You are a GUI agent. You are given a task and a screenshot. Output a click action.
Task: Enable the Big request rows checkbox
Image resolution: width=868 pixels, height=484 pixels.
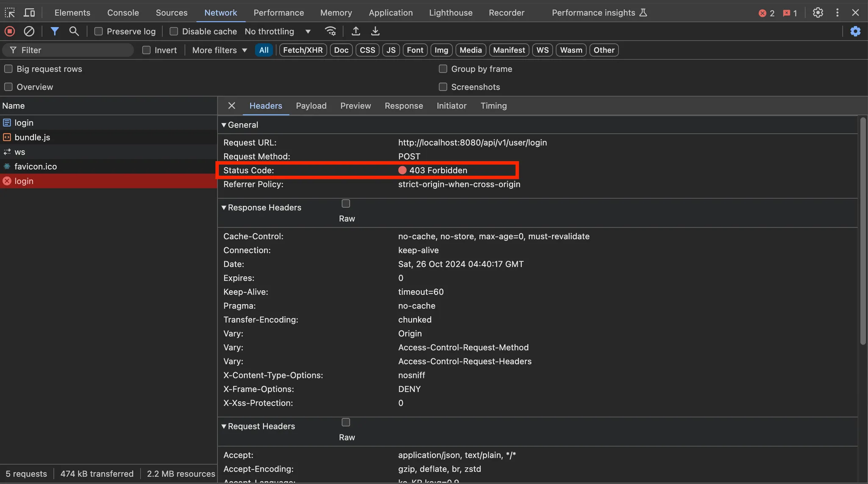[8, 69]
